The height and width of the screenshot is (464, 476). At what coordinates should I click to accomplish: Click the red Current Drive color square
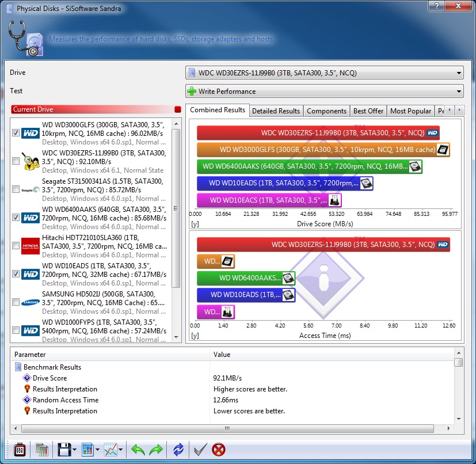point(178,109)
